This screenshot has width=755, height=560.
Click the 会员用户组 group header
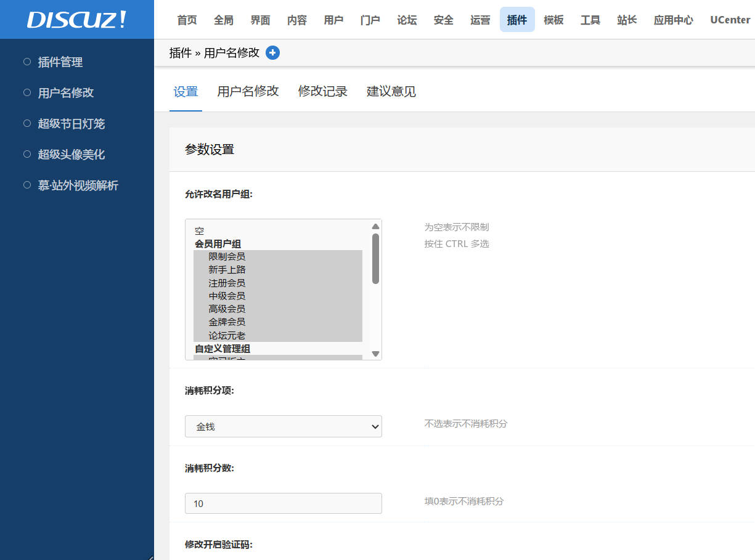[218, 244]
